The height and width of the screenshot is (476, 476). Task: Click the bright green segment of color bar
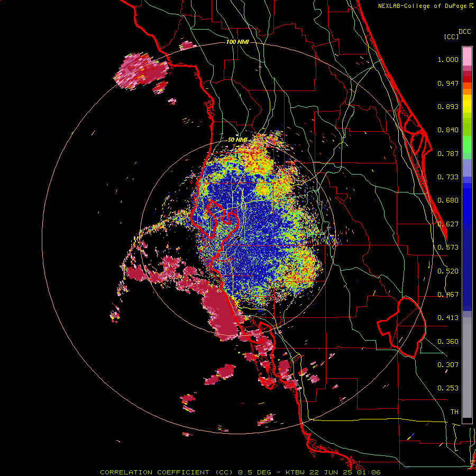tap(467, 144)
